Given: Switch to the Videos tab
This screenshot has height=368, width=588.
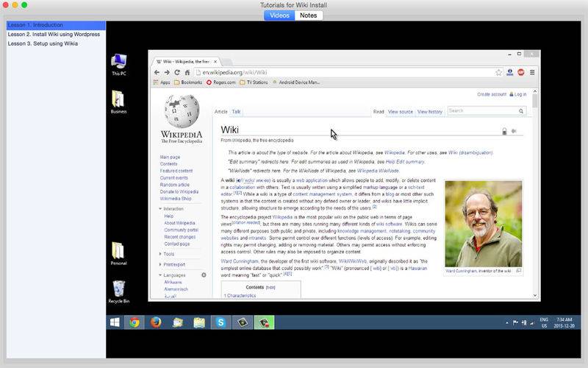Looking at the screenshot, I should (279, 15).
